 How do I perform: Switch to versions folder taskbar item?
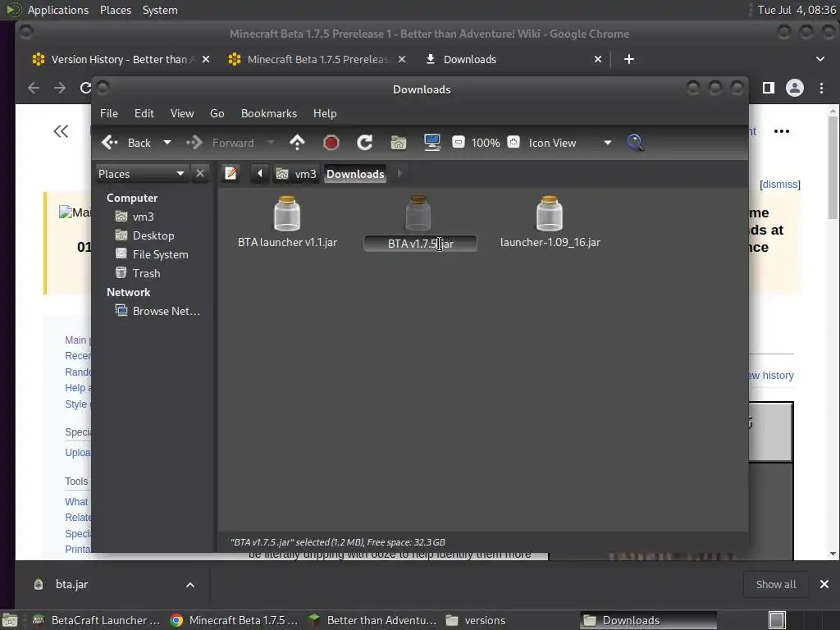tap(477, 620)
